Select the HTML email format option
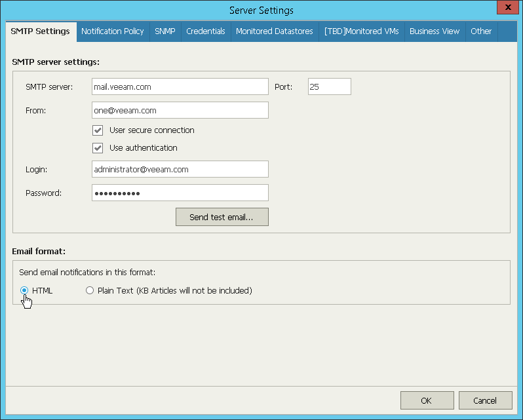The width and height of the screenshot is (523, 420). (x=24, y=291)
